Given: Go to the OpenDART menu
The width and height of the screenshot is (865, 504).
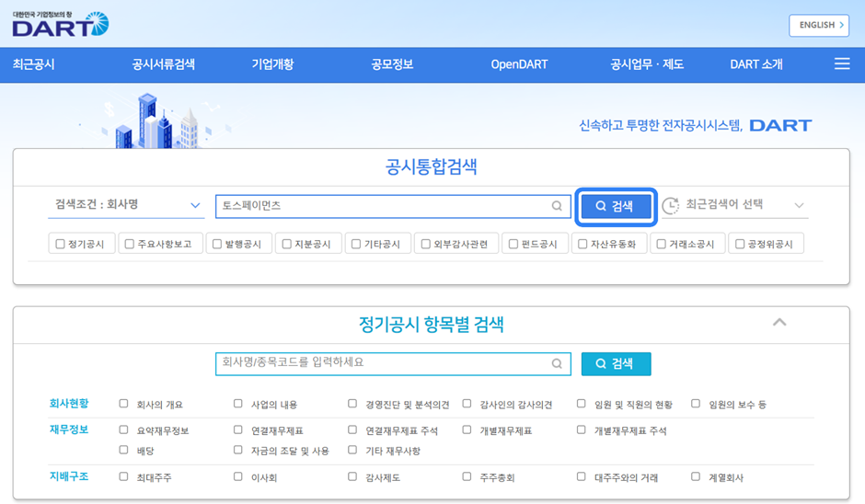Looking at the screenshot, I should (x=519, y=64).
